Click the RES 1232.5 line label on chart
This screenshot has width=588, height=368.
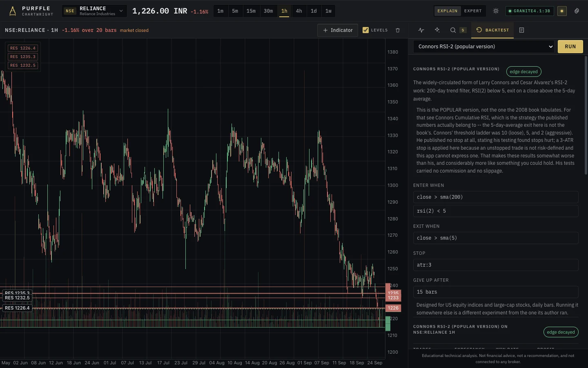[x=17, y=298]
